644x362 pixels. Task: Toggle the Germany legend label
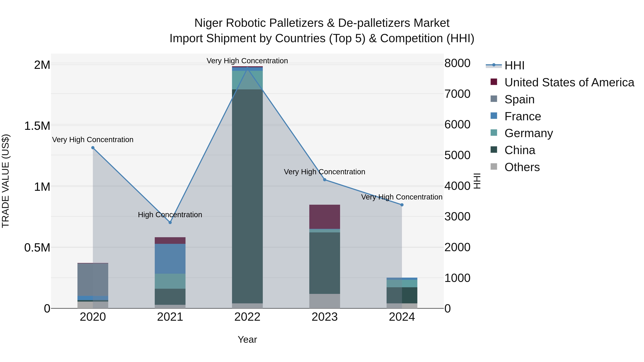pyautogui.click(x=529, y=133)
